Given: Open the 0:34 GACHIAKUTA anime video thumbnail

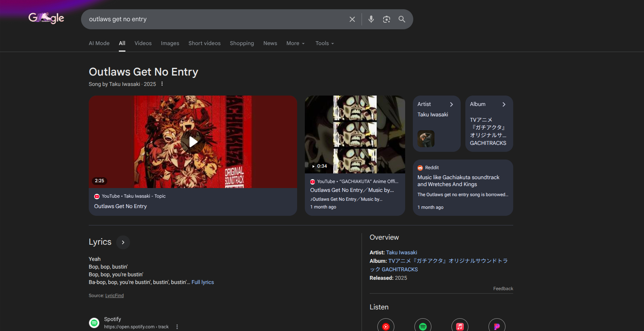Looking at the screenshot, I should 355,134.
